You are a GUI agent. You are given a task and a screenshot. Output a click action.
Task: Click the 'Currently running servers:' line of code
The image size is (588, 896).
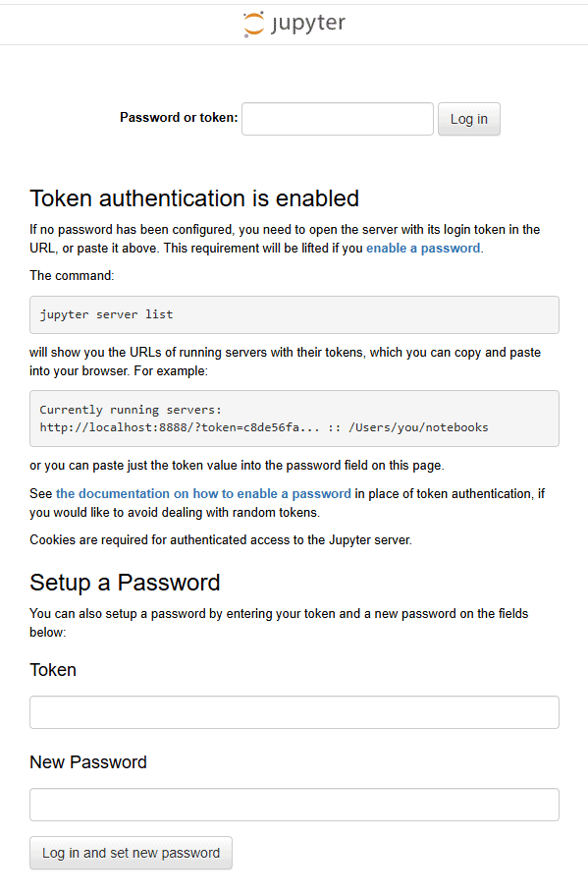[131, 410]
